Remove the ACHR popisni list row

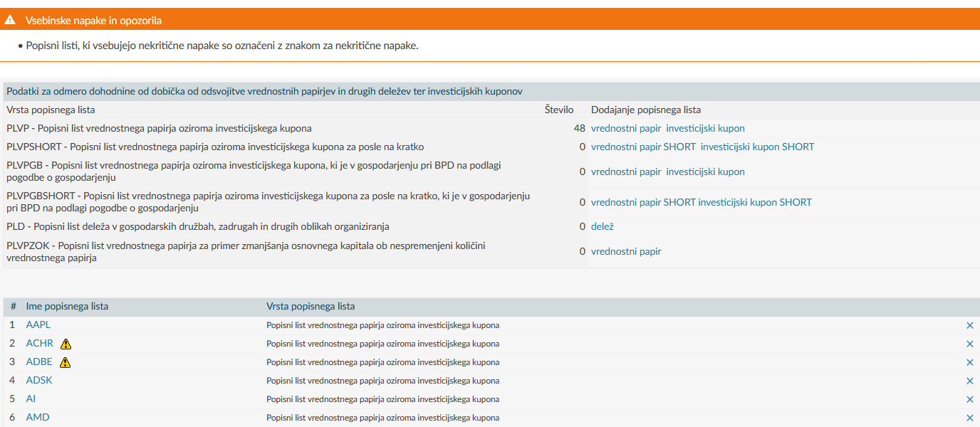click(x=969, y=344)
